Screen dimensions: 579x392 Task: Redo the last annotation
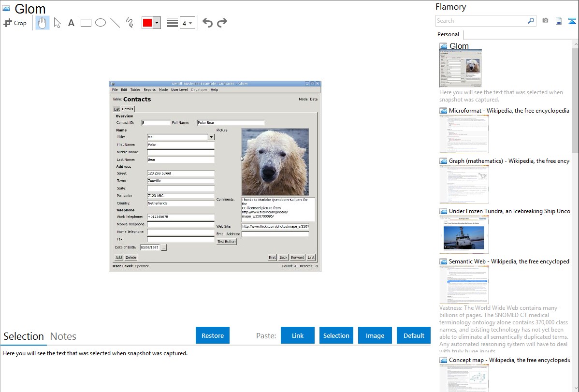point(222,23)
